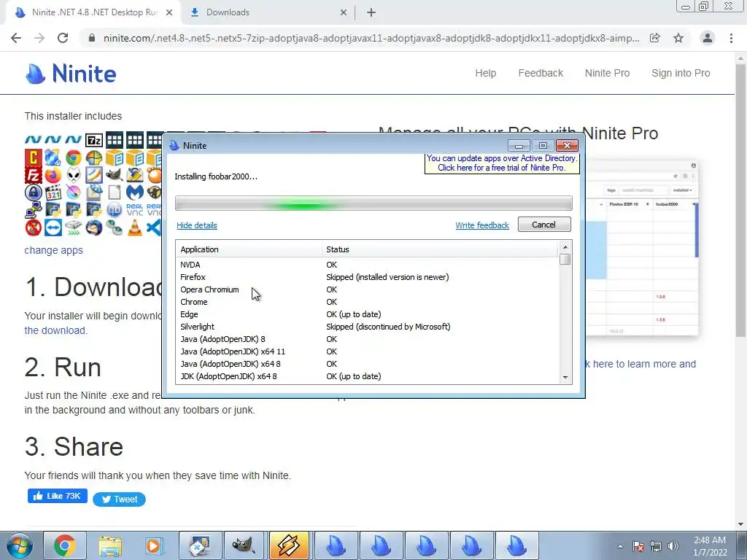Click the qBittorrent qb icon
The image size is (747, 560).
tap(115, 209)
